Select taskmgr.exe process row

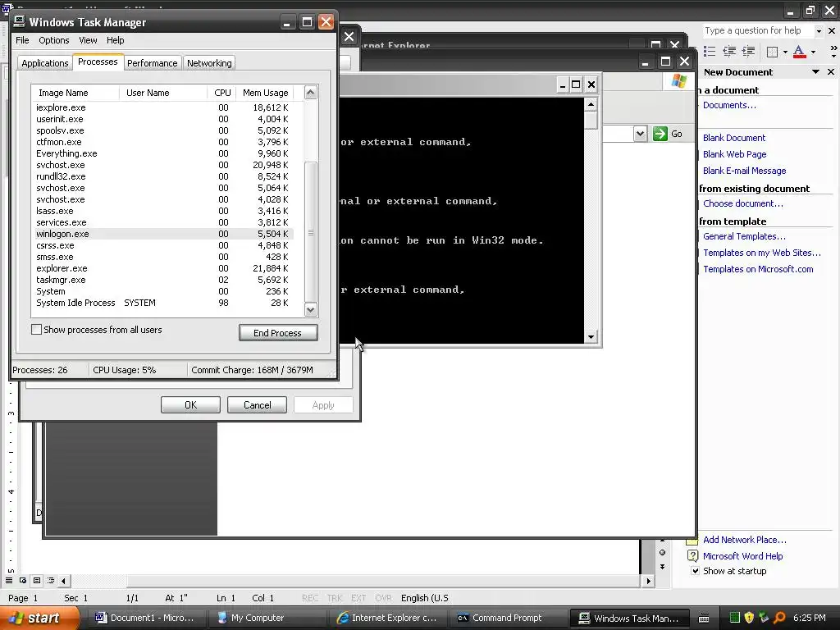coord(164,280)
